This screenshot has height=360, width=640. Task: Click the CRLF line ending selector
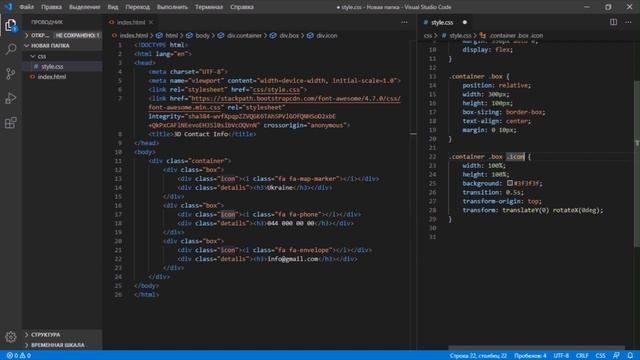coord(582,356)
